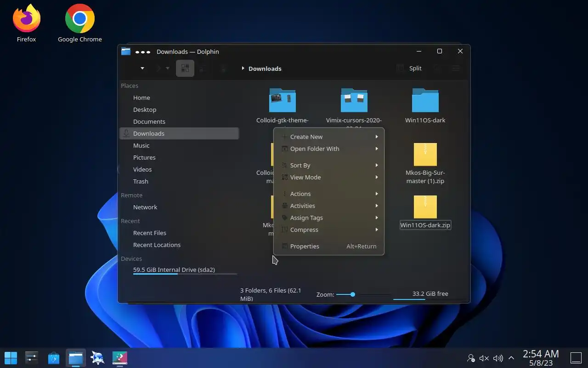Click the Split view icon
The image size is (588, 368).
coord(401,68)
